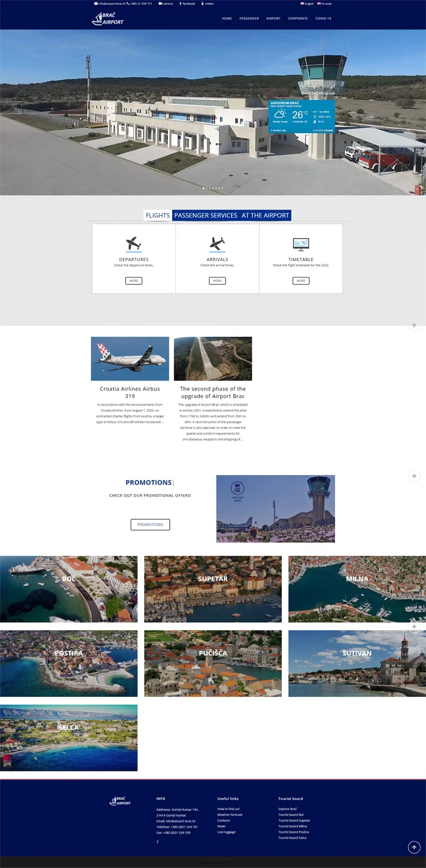
Task: Open the AIRPORT menu
Action: click(x=273, y=19)
